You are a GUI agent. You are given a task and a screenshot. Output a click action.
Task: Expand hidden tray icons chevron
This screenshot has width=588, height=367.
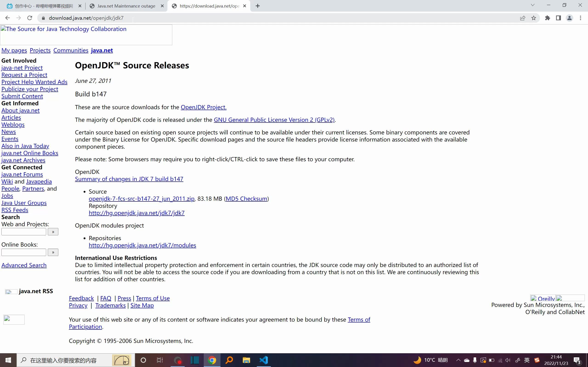458,360
